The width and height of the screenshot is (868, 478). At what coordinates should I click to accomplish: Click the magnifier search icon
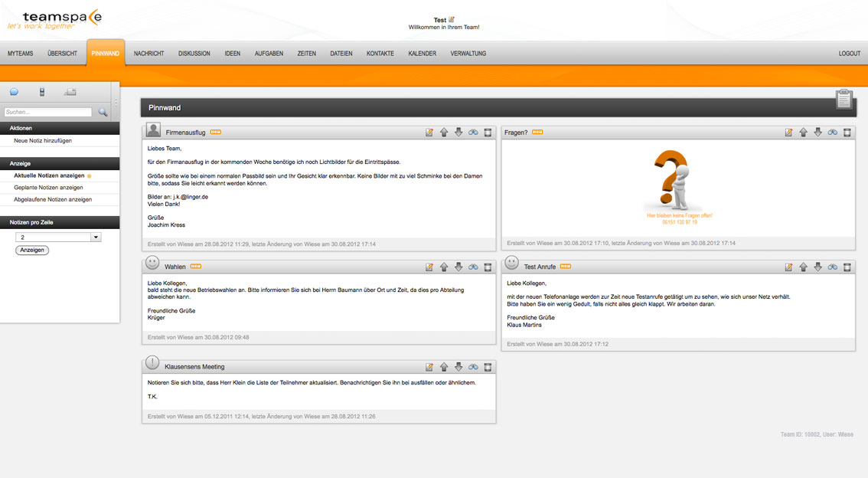pyautogui.click(x=103, y=113)
